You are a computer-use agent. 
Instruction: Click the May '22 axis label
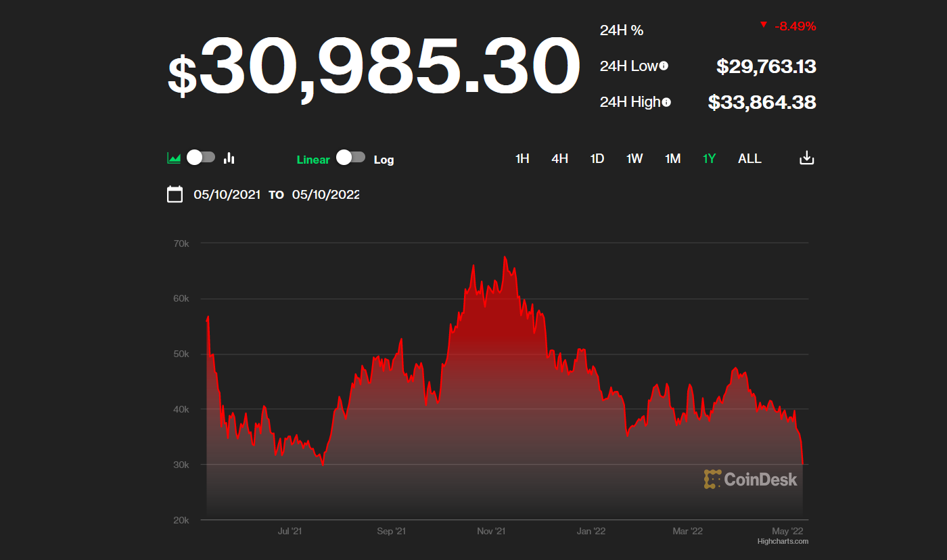tap(788, 531)
